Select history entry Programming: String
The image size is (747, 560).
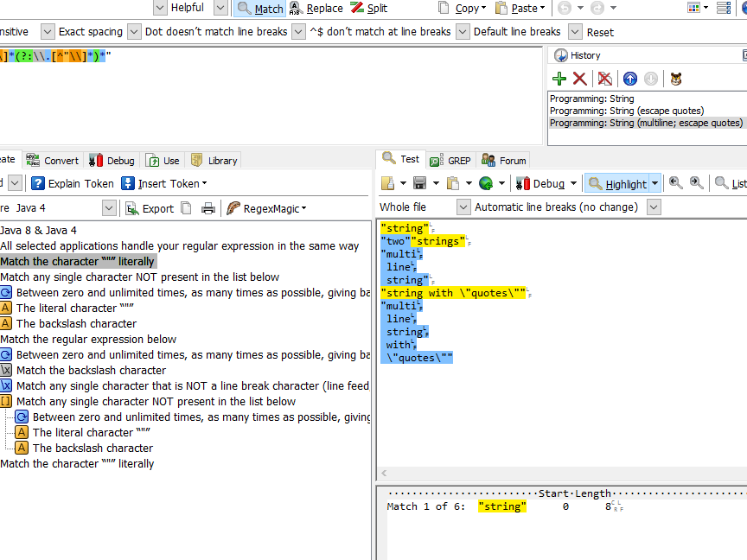pos(591,99)
